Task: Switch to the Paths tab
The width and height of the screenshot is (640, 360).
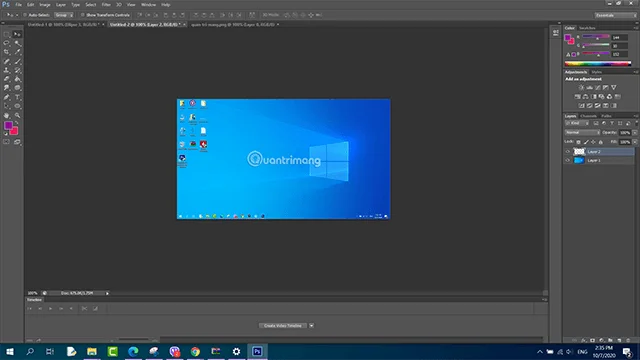Action: (606, 116)
